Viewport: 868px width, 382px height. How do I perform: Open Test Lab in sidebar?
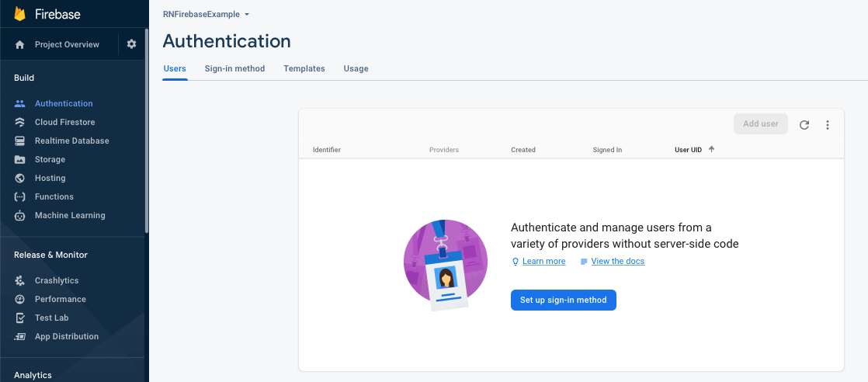51,318
